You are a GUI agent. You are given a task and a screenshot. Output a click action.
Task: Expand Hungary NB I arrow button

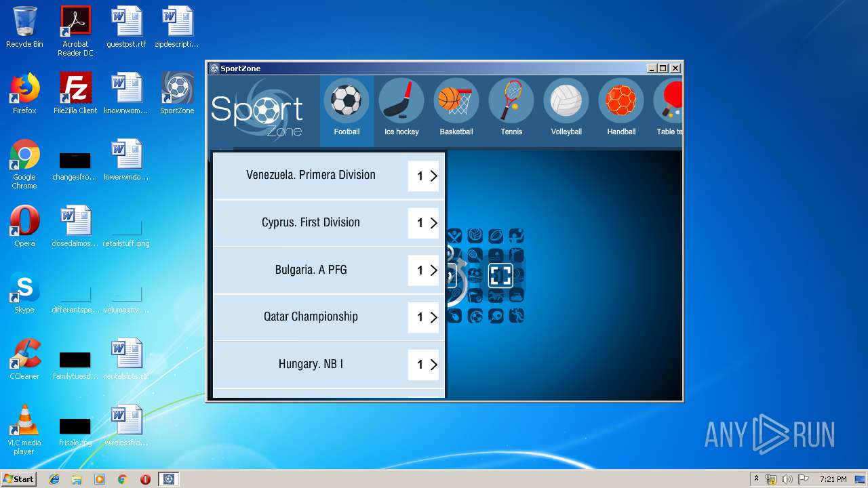[x=424, y=365]
